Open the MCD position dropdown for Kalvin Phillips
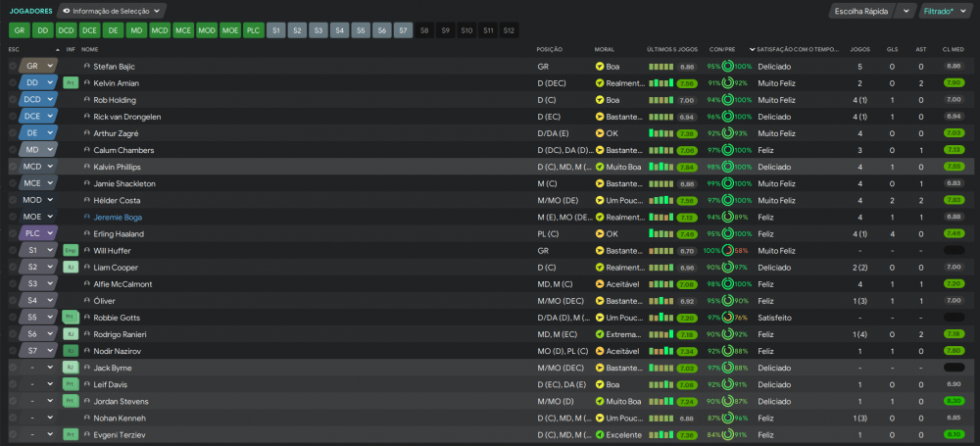Viewport: 980px width, 446px height. (37, 167)
